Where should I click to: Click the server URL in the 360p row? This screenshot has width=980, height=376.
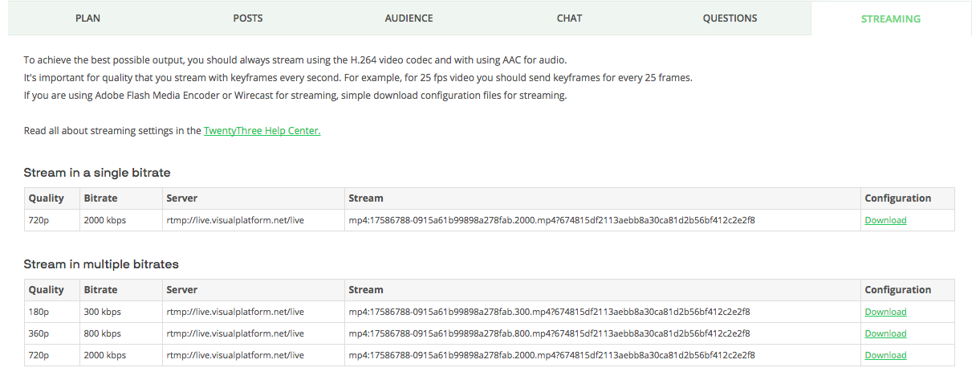235,333
